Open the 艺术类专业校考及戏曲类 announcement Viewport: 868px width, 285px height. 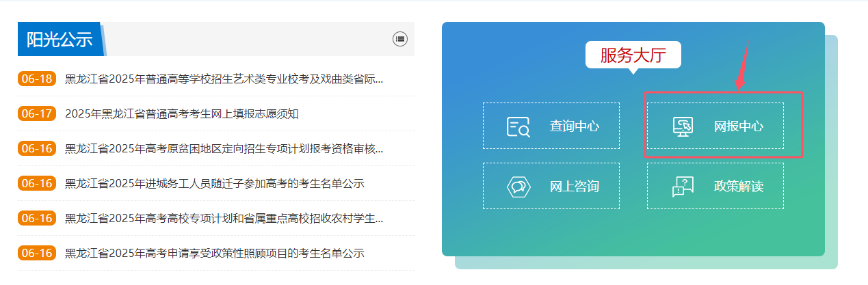224,79
